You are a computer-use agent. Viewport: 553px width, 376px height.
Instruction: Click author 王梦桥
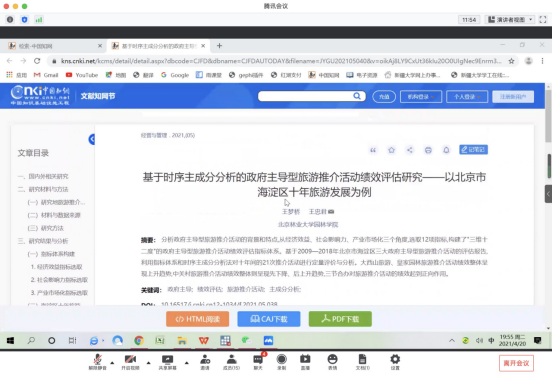click(291, 212)
